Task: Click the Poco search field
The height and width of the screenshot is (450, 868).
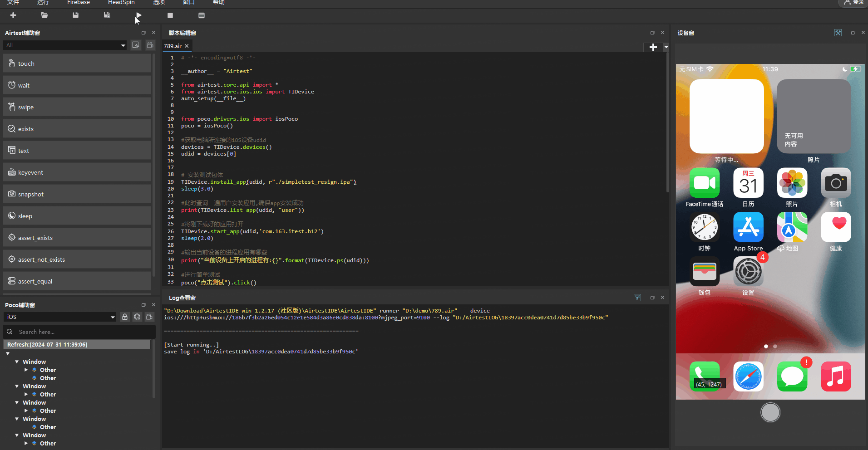Action: pyautogui.click(x=77, y=332)
